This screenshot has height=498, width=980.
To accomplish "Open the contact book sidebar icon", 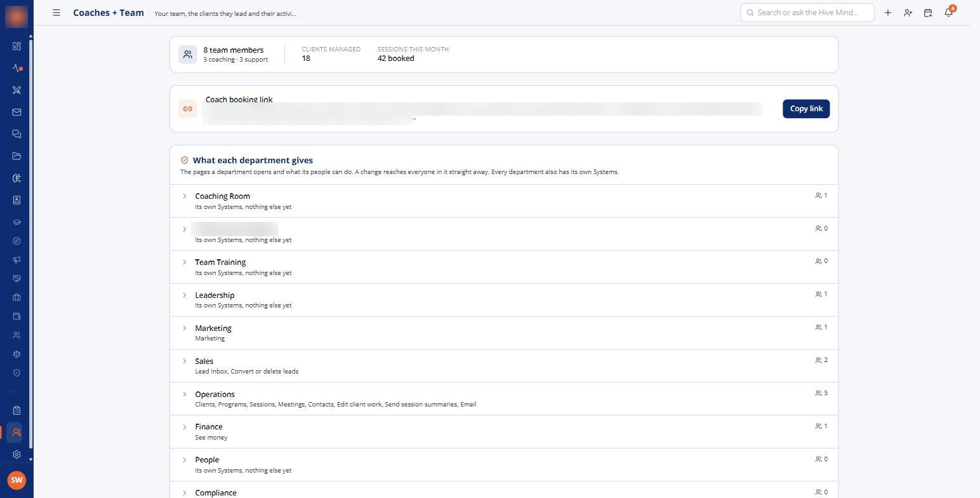I will (x=17, y=200).
